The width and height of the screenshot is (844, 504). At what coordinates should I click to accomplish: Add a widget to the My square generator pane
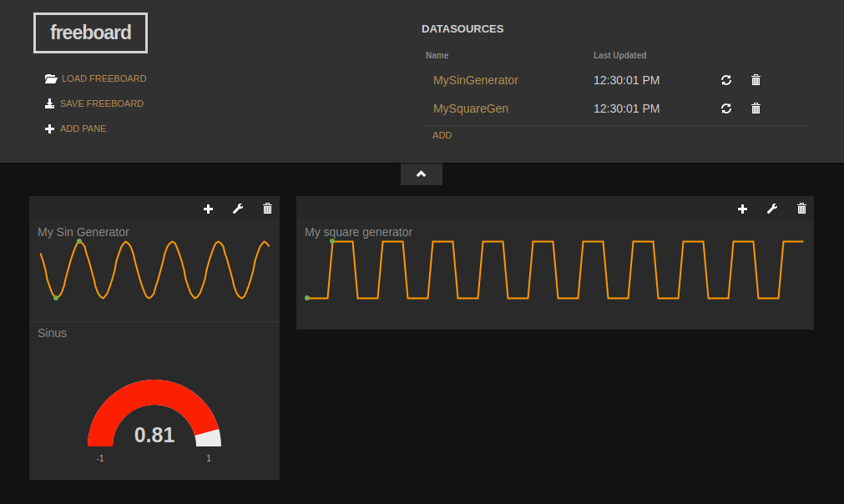pos(742,209)
